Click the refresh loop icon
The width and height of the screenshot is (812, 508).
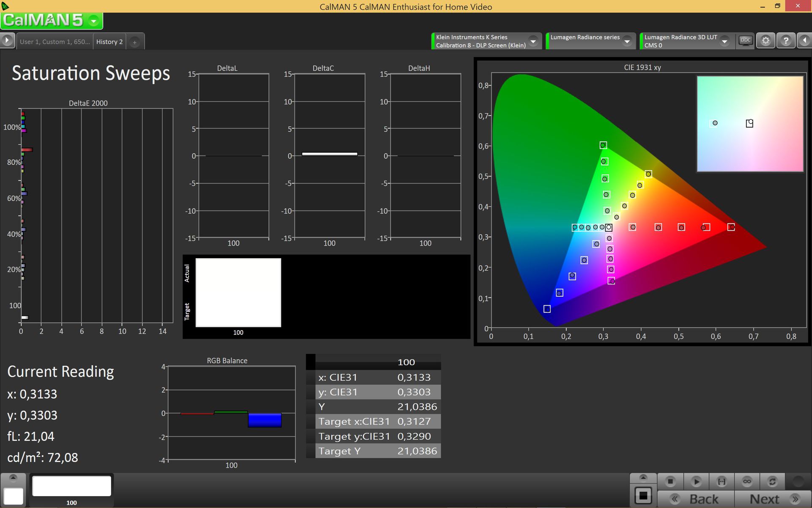[x=772, y=482]
